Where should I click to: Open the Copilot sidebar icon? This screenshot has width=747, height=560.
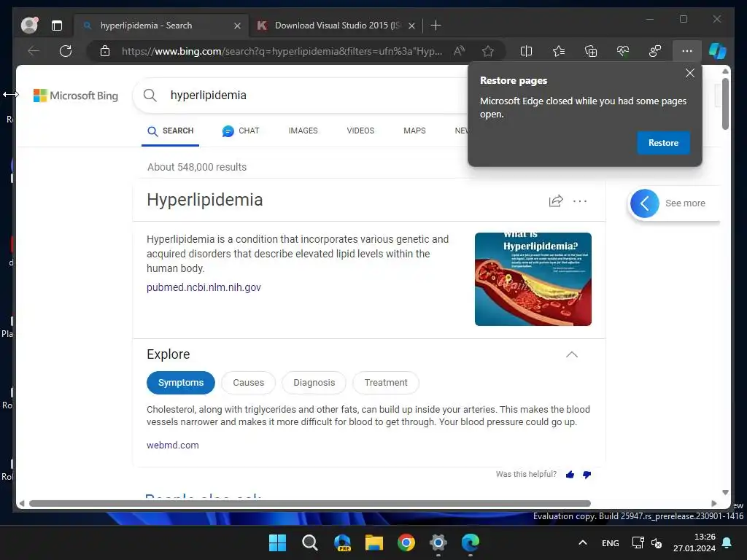(x=718, y=51)
